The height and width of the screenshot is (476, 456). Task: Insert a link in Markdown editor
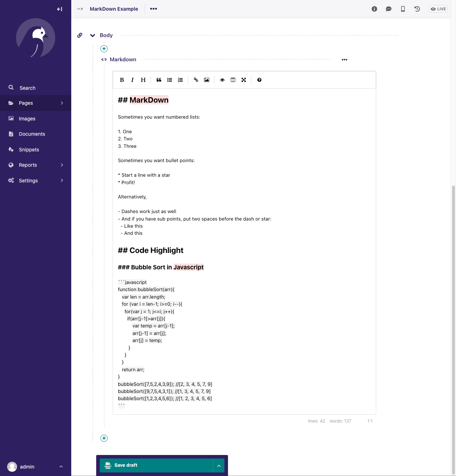coord(196,80)
